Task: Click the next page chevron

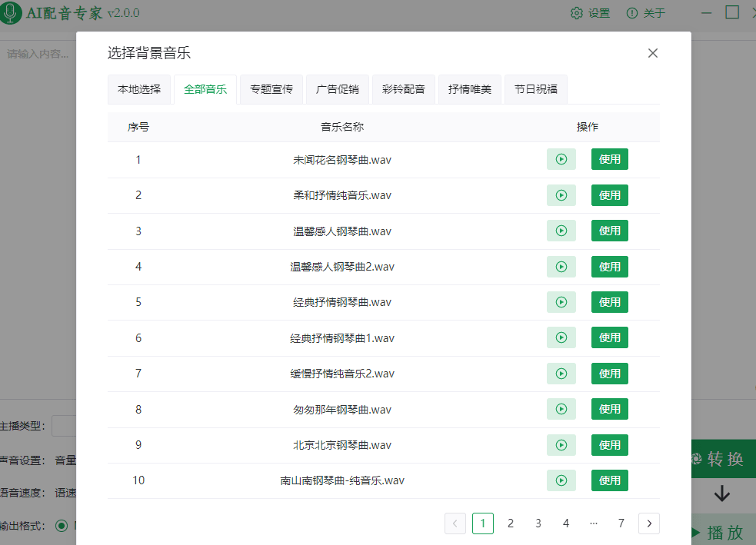Action: pyautogui.click(x=648, y=523)
